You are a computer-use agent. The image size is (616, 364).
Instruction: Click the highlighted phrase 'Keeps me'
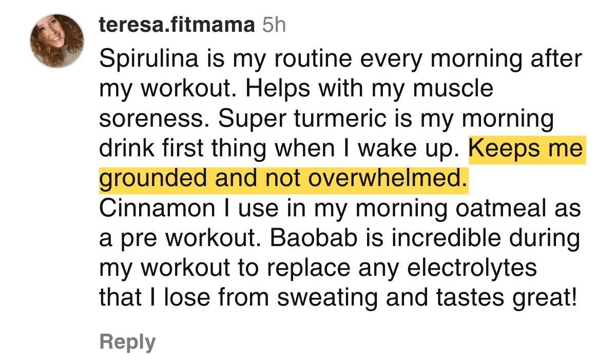[x=527, y=149]
